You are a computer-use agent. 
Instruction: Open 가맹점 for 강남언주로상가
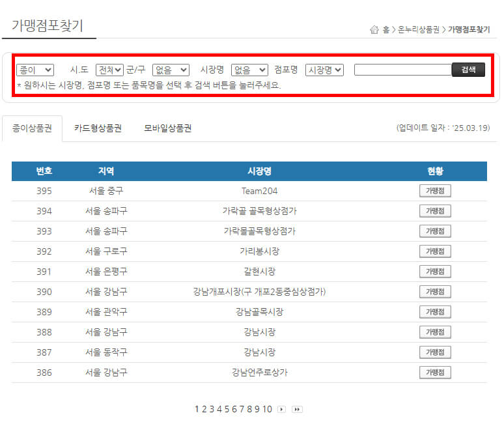click(435, 373)
